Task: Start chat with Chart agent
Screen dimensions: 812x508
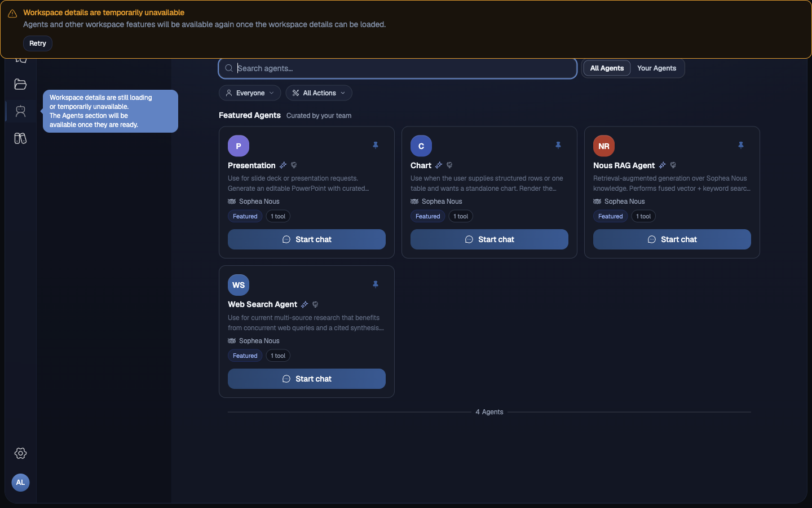Action: click(x=489, y=239)
